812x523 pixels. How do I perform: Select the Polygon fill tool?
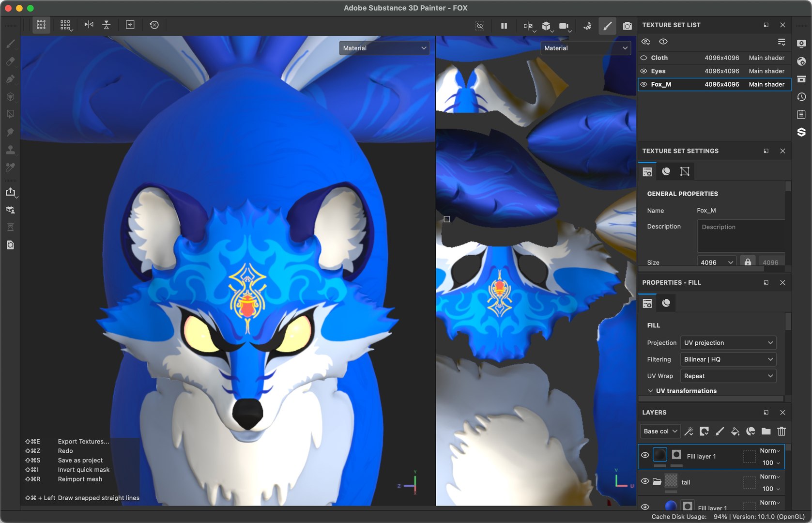[x=10, y=114]
